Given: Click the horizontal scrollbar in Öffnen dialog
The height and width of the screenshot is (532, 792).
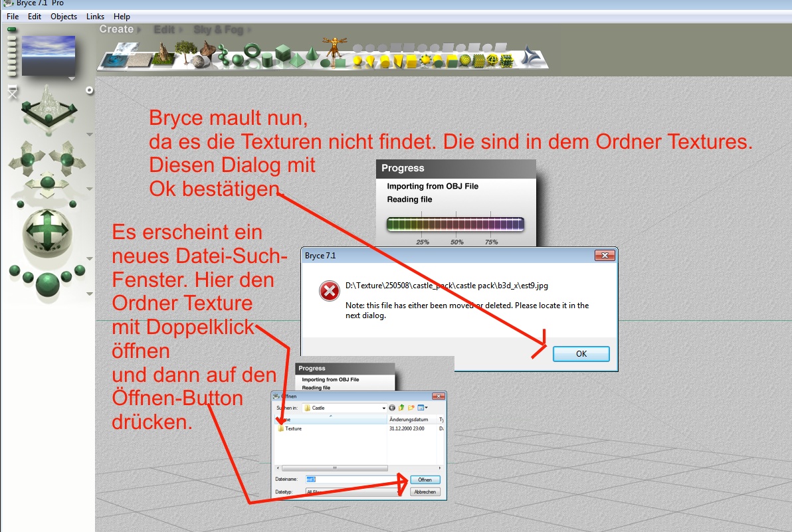Looking at the screenshot, I should click(x=334, y=468).
